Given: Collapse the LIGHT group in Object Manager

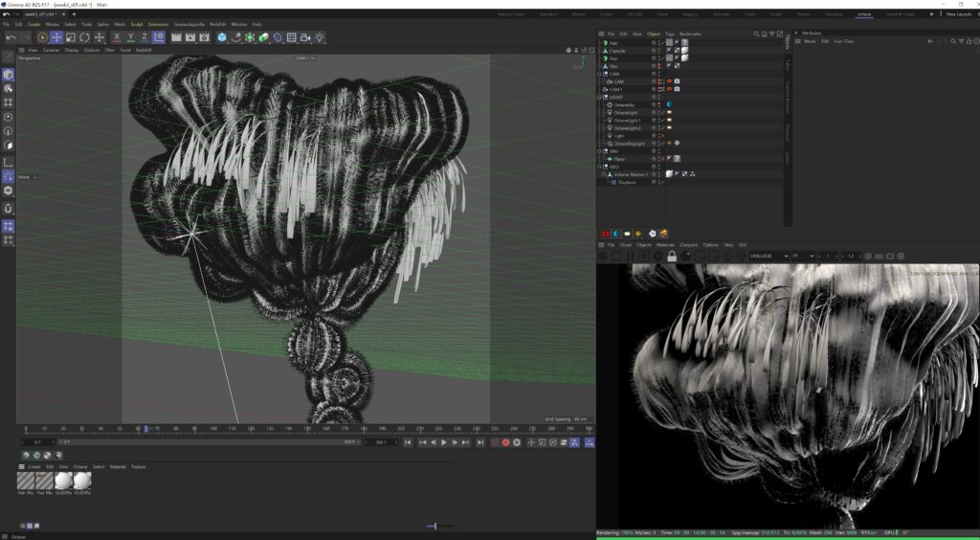Looking at the screenshot, I should [600, 97].
